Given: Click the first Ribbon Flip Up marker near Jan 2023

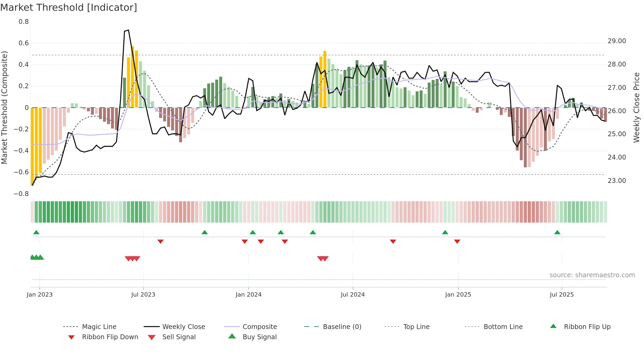Looking at the screenshot, I should [x=36, y=232].
